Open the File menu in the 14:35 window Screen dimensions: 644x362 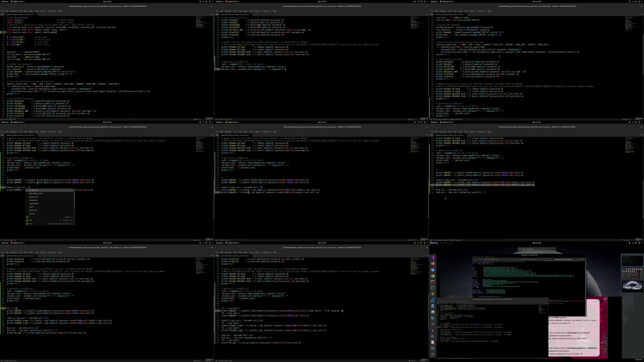2,11
